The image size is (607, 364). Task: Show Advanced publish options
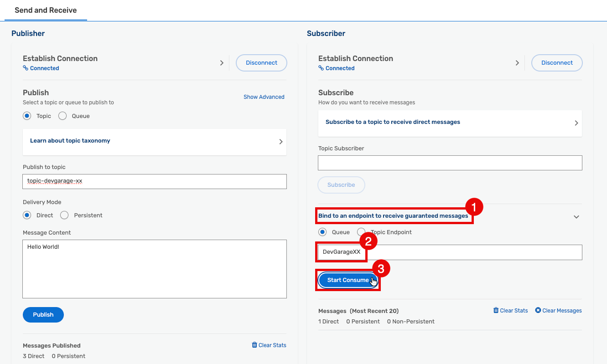click(x=264, y=97)
